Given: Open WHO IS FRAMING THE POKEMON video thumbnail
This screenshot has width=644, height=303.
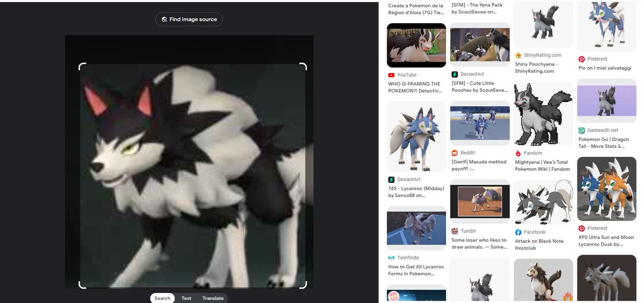Looking at the screenshot, I should click(416, 46).
